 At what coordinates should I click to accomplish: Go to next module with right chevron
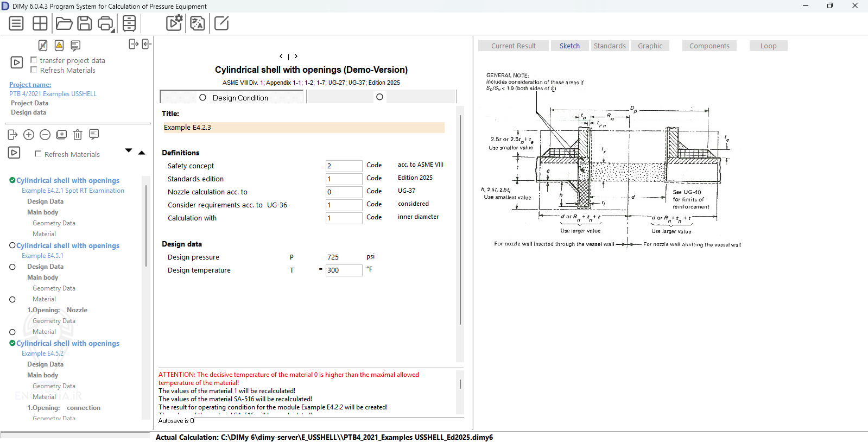coord(296,56)
